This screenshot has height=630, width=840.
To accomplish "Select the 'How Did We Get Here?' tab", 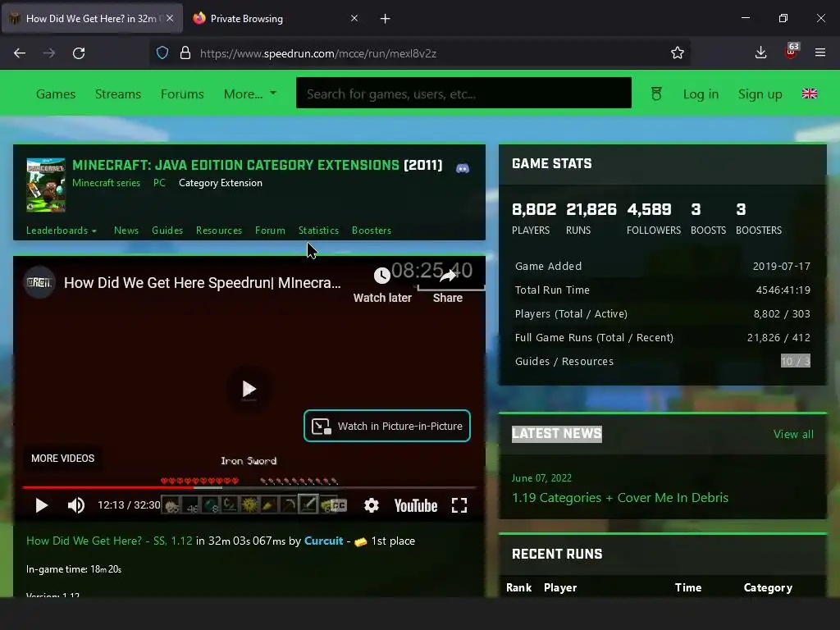I will pos(92,19).
